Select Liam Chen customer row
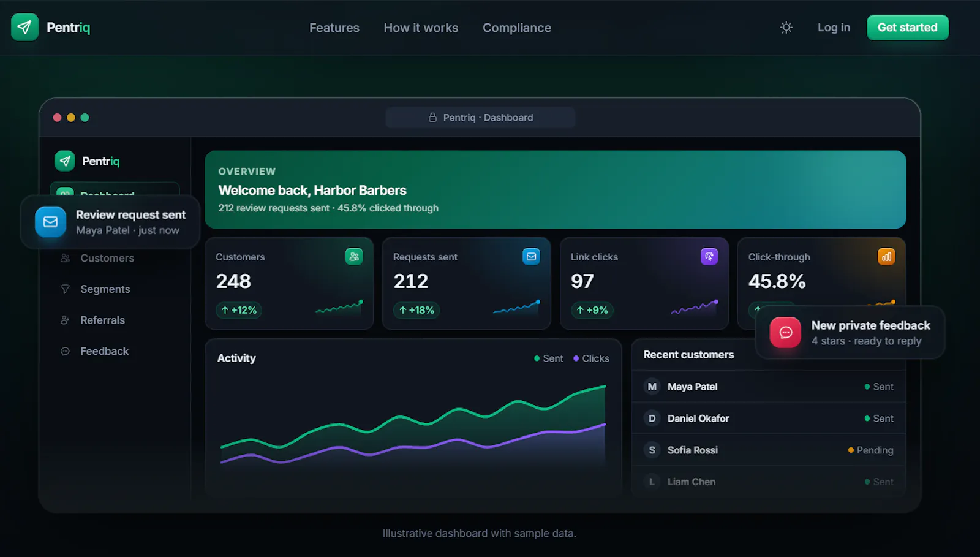This screenshot has width=980, height=557. [x=769, y=482]
